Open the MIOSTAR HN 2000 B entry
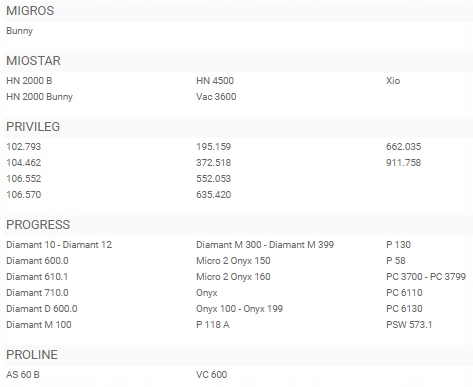Viewport: 473px width, 387px height. click(x=29, y=81)
